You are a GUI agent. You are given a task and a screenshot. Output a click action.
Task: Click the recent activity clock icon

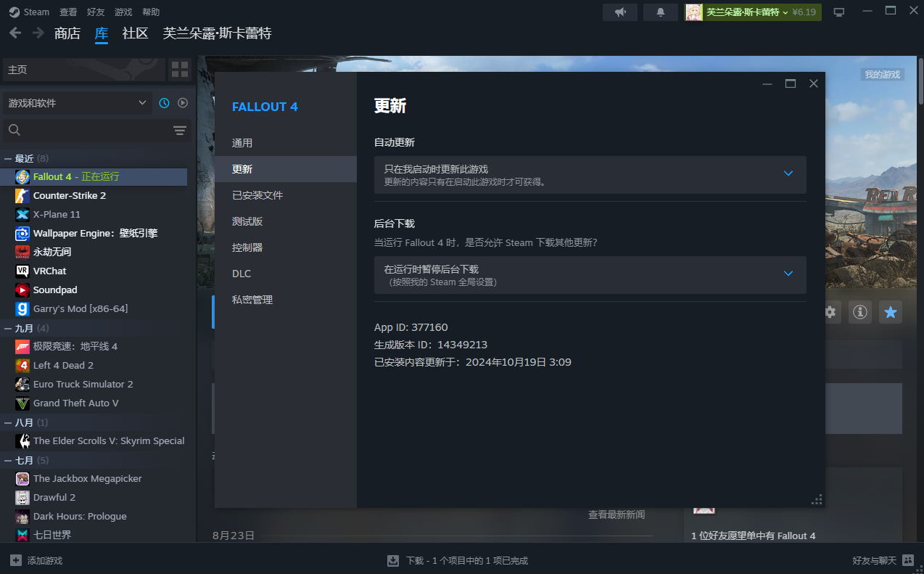point(164,103)
